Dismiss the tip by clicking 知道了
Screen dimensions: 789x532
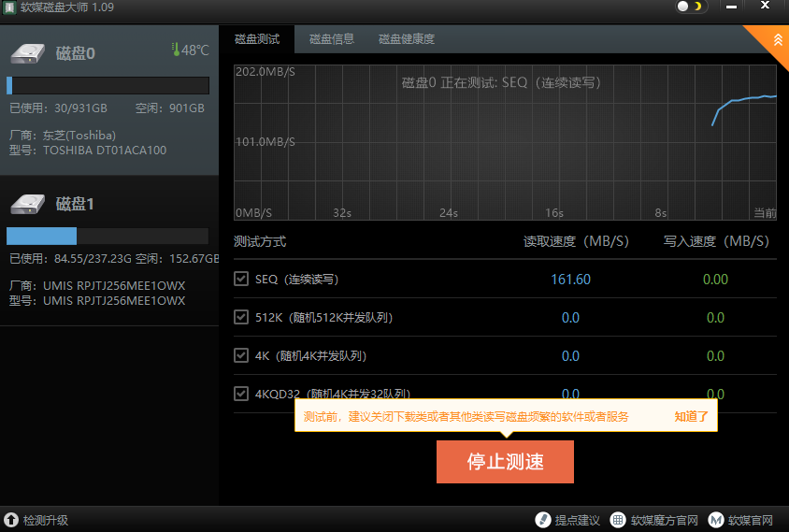point(692,417)
